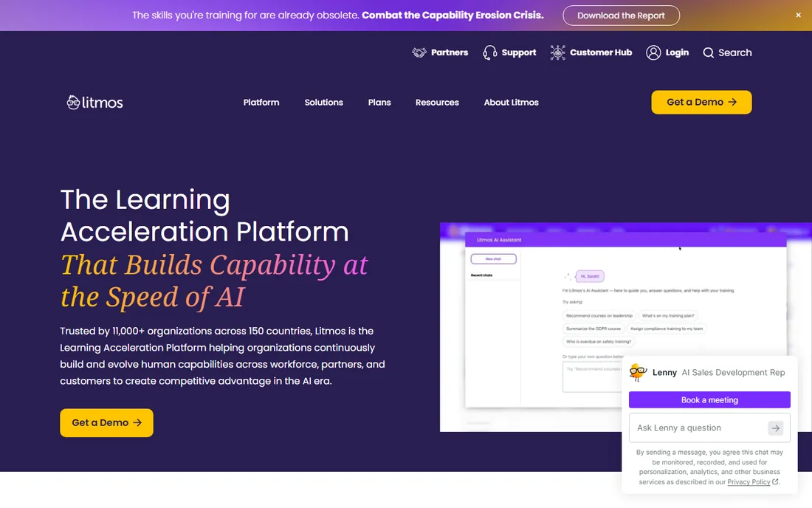The image size is (812, 508).
Task: Click 'That Builds Capability at the Speed of AI' text
Action: pos(214,281)
